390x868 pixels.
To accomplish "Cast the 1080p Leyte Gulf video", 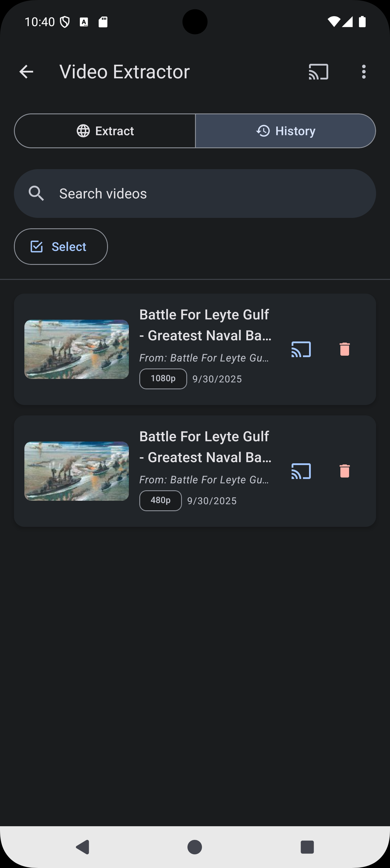I will click(301, 349).
